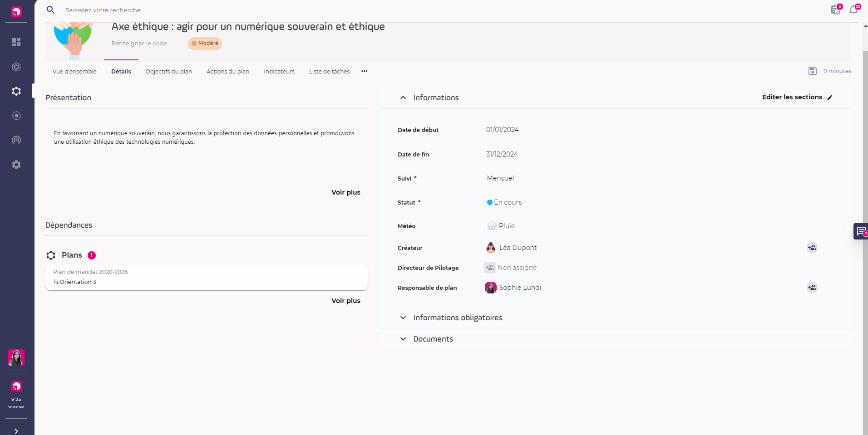This screenshot has height=435, width=868.
Task: Open the target-circle icon in sidebar
Action: (x=16, y=116)
